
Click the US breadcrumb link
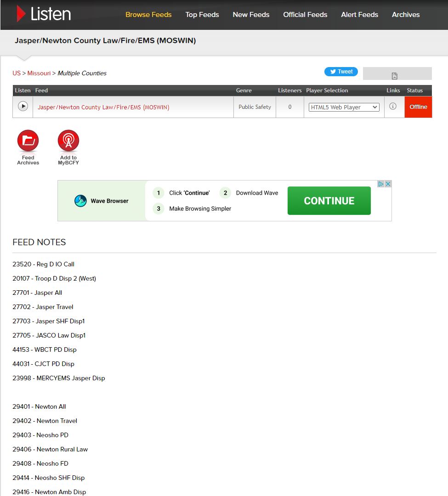(x=16, y=73)
